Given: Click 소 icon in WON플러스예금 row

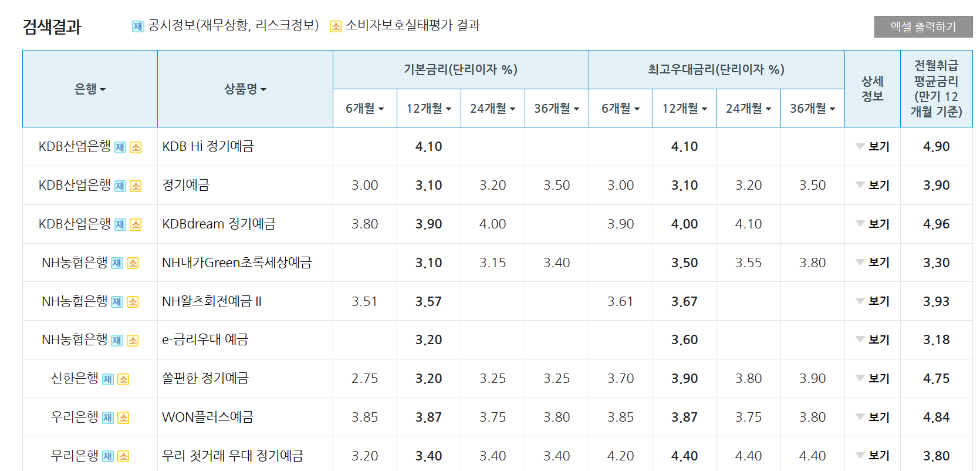Looking at the screenshot, I should (x=123, y=418).
